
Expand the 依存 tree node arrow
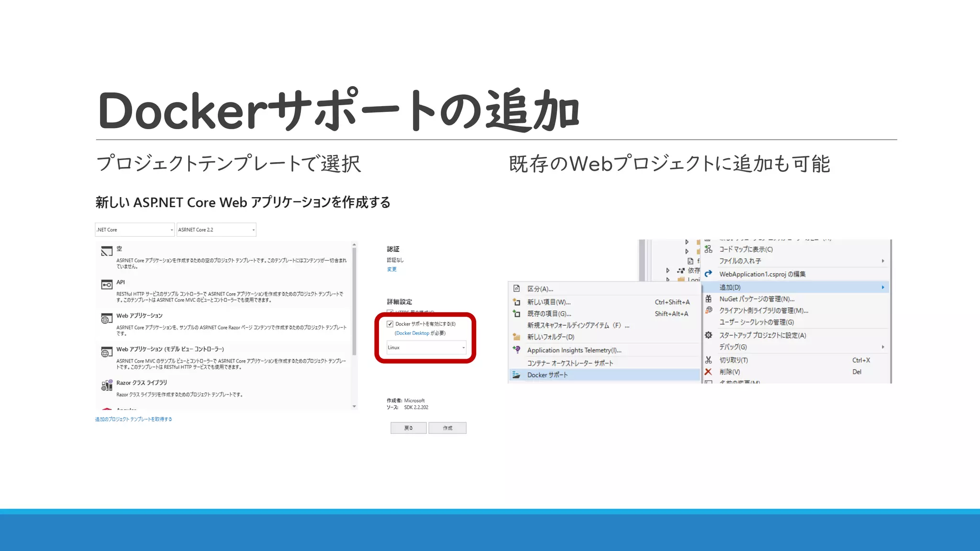(x=668, y=270)
